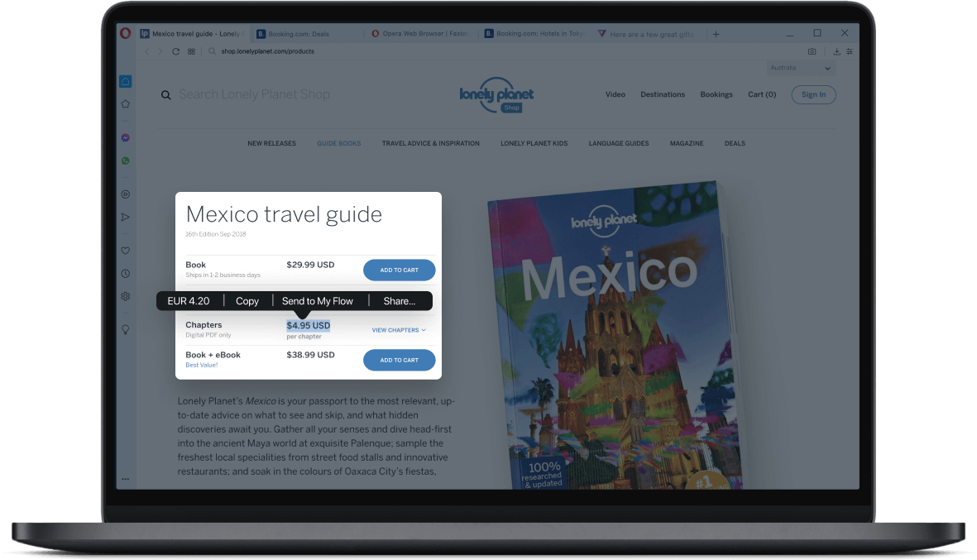
Task: Expand the Australia region dropdown
Action: click(x=801, y=69)
